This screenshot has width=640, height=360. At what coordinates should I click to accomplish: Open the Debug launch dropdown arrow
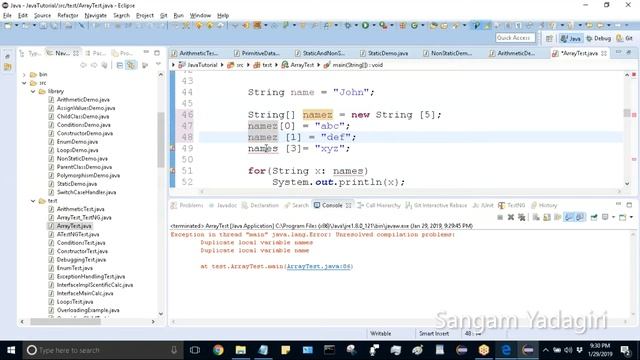coord(356,26)
